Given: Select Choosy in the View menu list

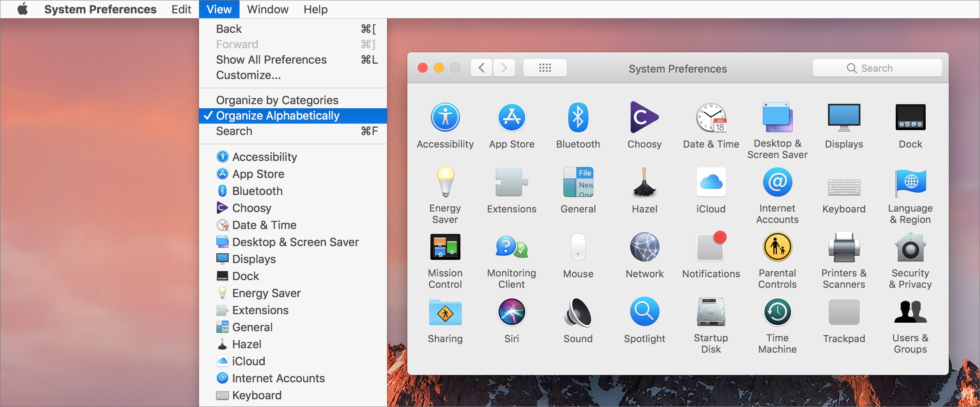Looking at the screenshot, I should [293, 208].
